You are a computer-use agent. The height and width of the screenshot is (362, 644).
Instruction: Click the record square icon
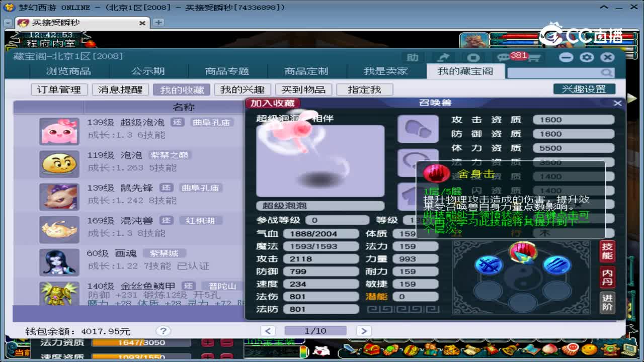473,57
